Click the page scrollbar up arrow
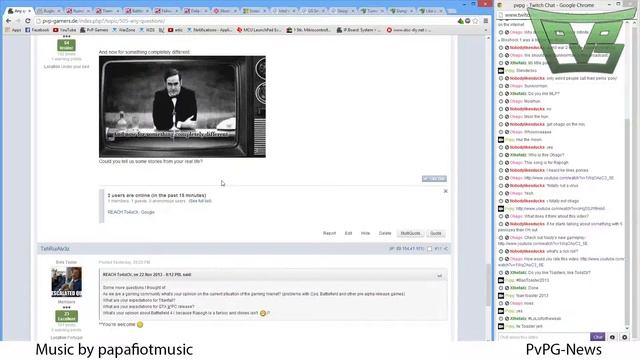The width and height of the screenshot is (640, 360). click(x=488, y=38)
